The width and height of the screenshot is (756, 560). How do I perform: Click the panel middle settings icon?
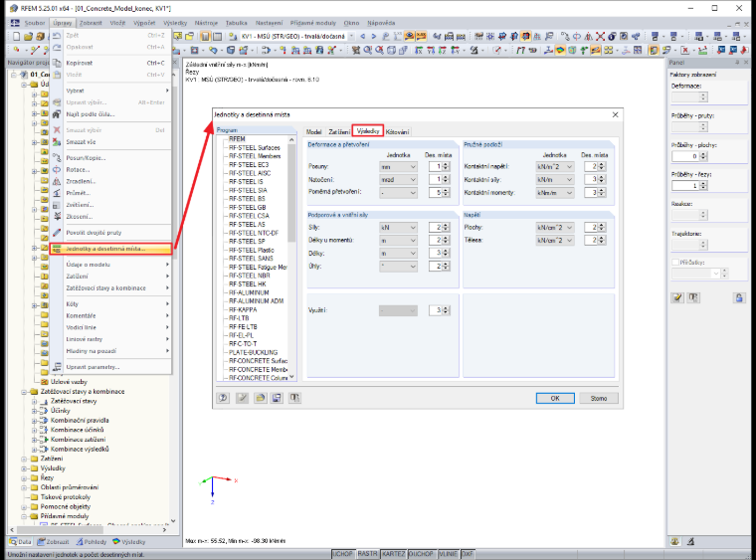pos(693,297)
